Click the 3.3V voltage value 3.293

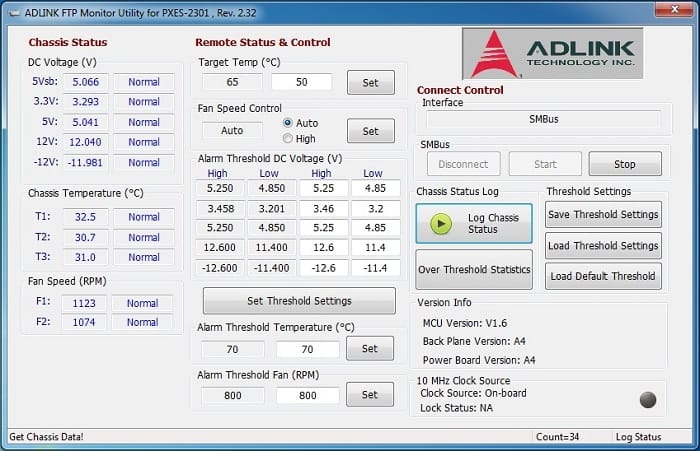pos(85,101)
